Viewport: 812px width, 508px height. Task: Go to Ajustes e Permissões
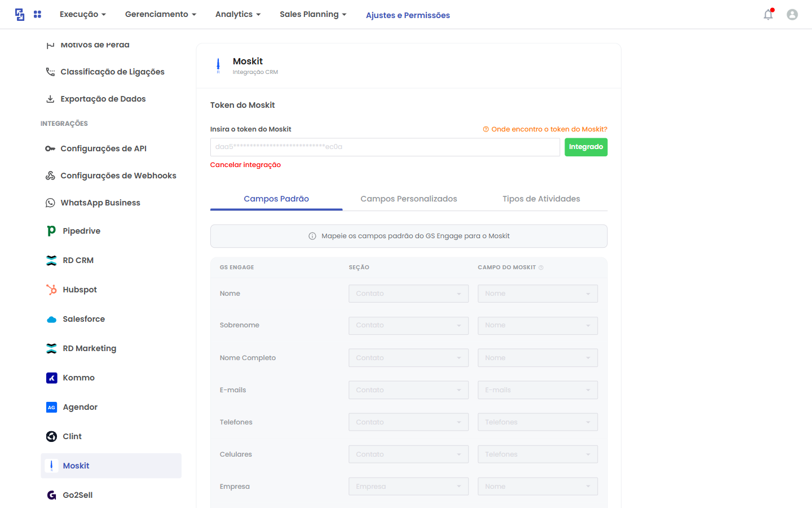point(408,15)
